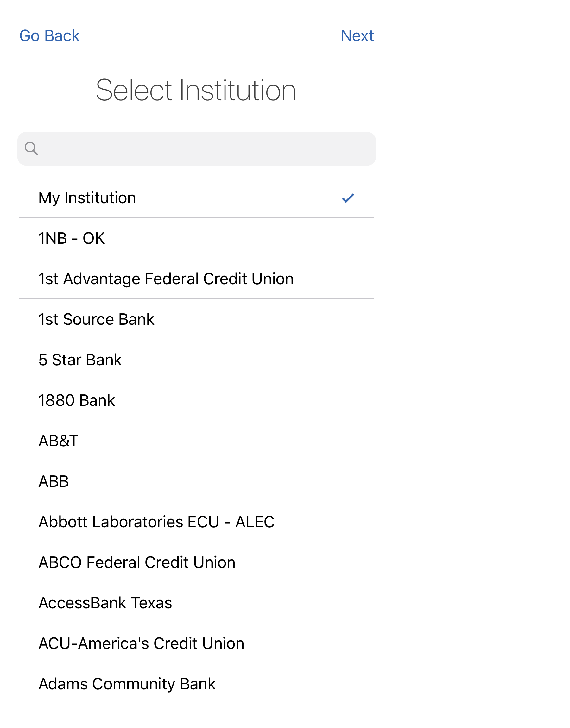Click the checkmark next to My Institution
The image size is (570, 728).
(348, 198)
